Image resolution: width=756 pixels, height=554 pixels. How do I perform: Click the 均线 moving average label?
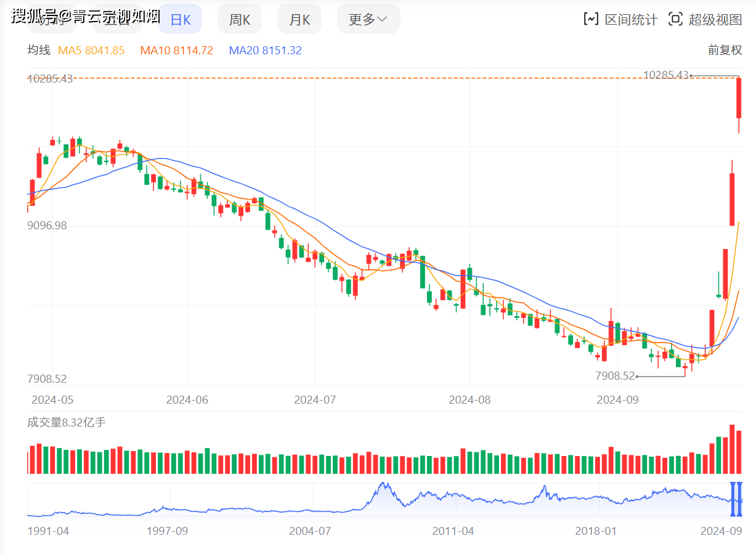(38, 50)
